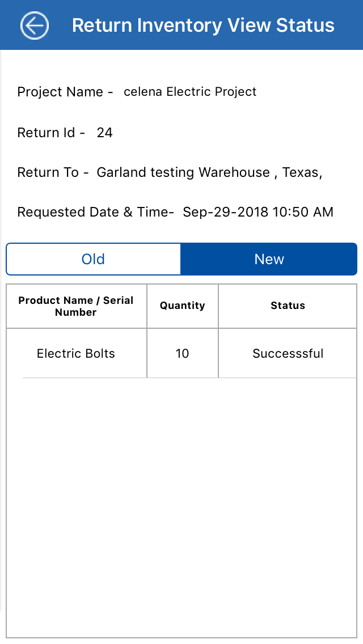363x644 pixels.
Task: Tap the Sep-29-2018 10:50 AM timestamp
Action: pyautogui.click(x=258, y=212)
